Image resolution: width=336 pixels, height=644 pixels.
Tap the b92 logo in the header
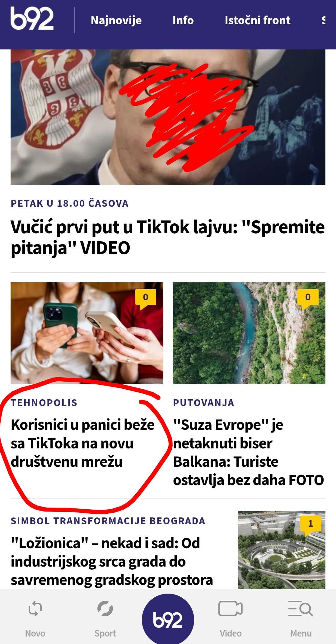coord(32,19)
